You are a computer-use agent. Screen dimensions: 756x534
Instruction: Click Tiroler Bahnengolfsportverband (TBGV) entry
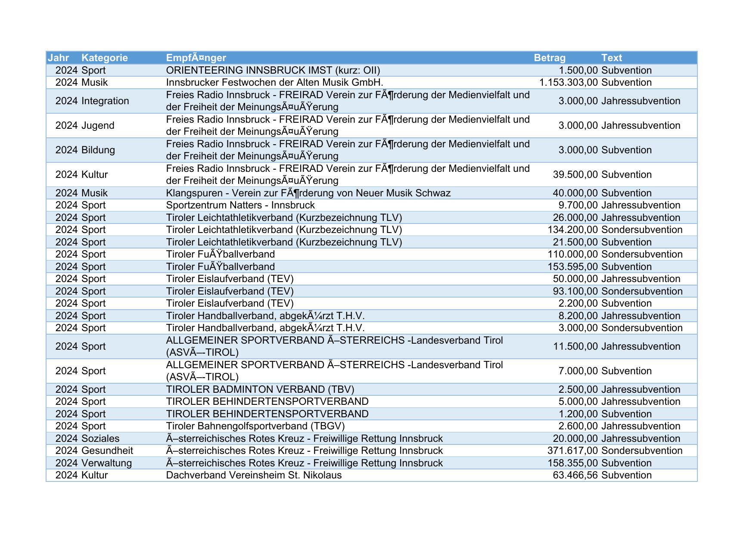tap(255, 426)
